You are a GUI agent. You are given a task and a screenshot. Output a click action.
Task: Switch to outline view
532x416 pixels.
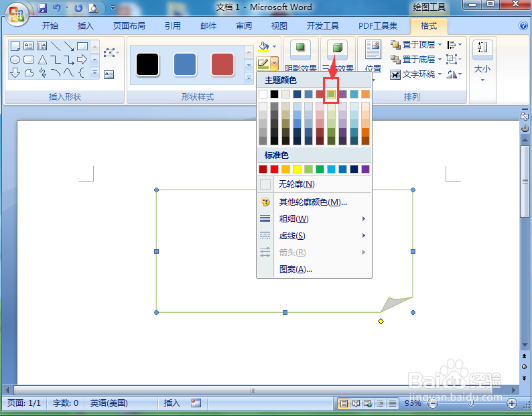coord(381,403)
